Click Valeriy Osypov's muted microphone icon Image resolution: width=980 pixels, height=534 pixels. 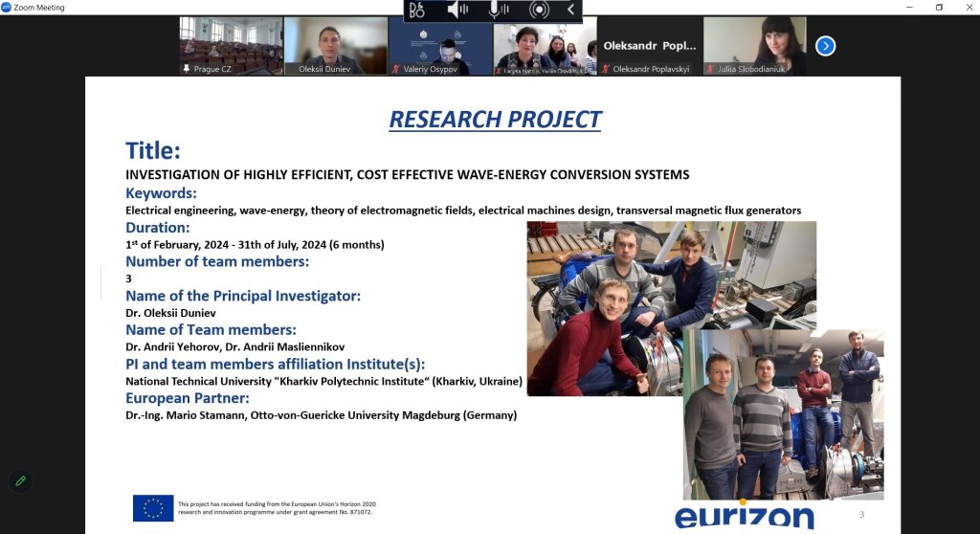coord(397,69)
